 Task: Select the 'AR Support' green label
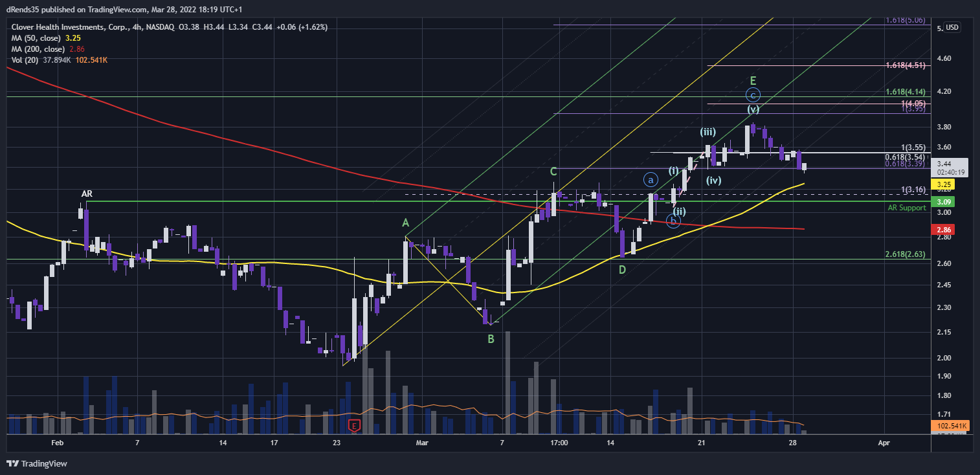pyautogui.click(x=907, y=208)
